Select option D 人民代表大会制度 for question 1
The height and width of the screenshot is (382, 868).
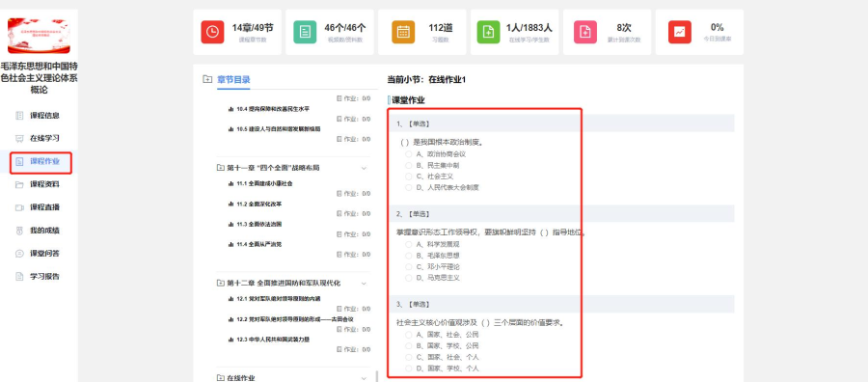tap(409, 188)
